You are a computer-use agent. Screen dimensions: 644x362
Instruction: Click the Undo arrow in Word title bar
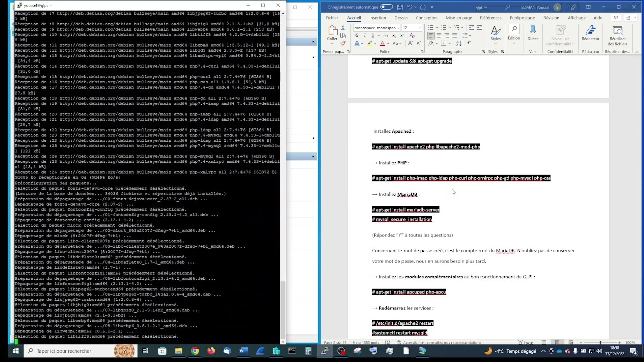410,7
